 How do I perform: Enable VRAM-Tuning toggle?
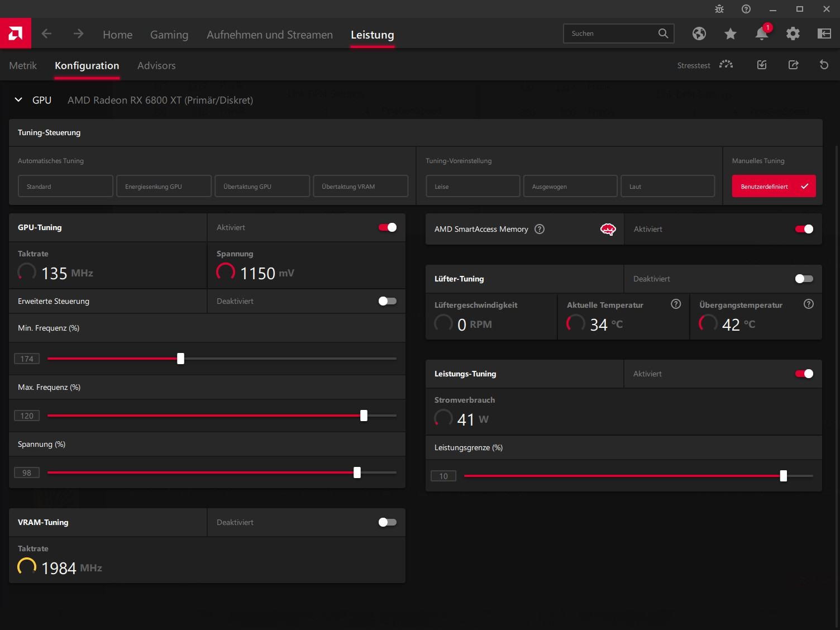[x=388, y=522]
